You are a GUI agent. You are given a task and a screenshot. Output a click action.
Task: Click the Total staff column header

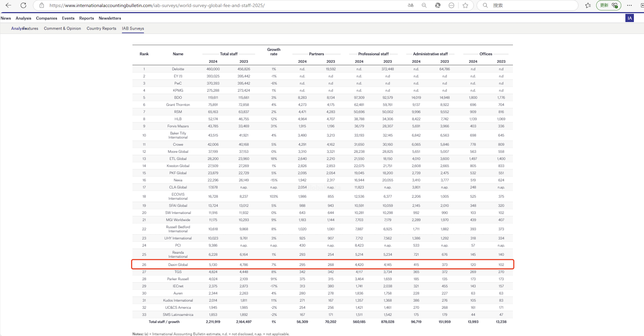click(228, 54)
